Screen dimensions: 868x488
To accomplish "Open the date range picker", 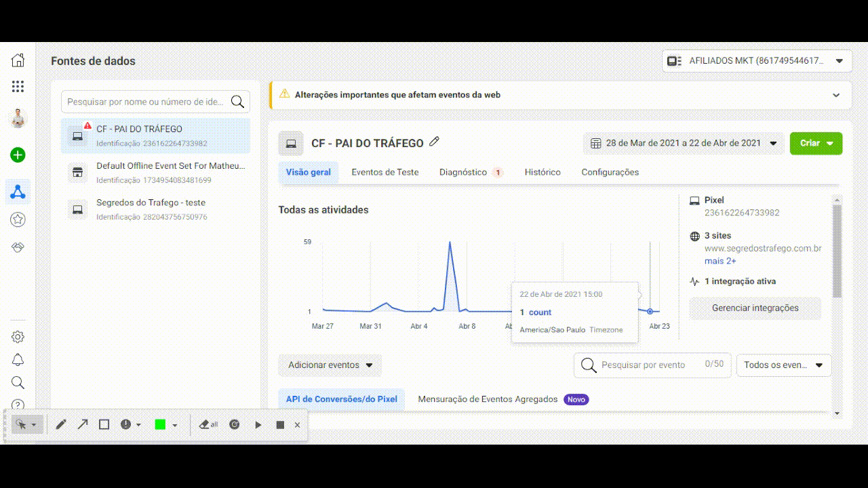I will 684,143.
